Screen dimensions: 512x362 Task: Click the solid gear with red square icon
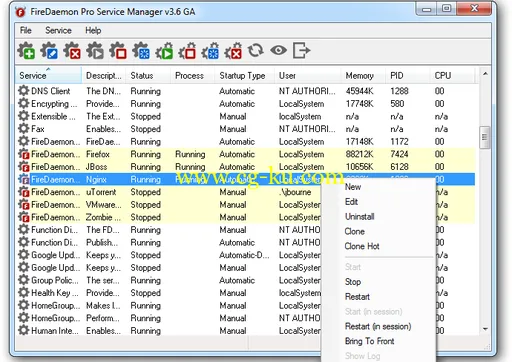(118, 51)
